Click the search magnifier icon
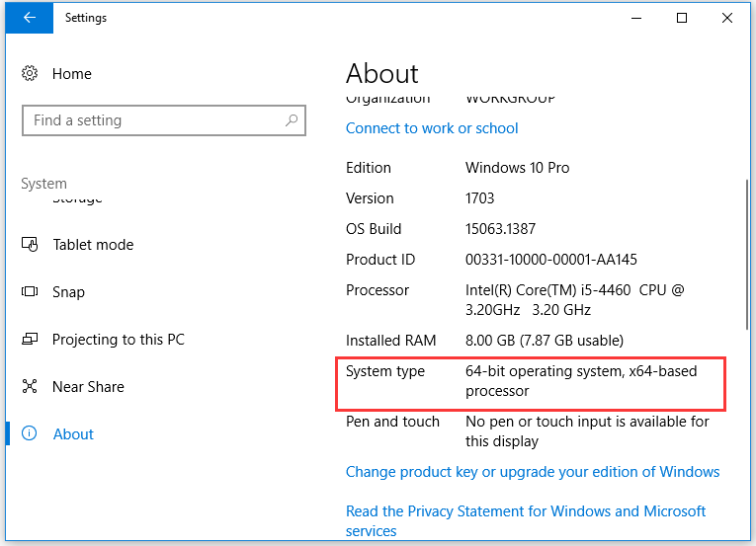This screenshot has width=756, height=546. click(292, 120)
